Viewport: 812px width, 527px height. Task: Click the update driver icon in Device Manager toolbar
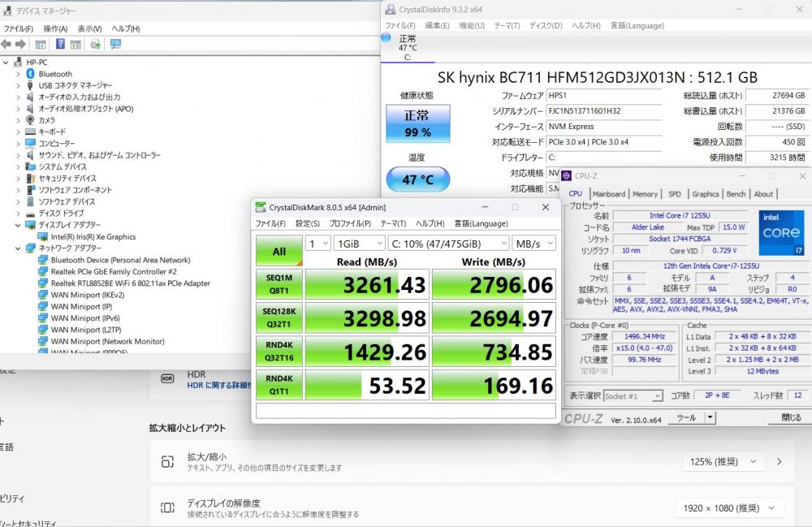(x=95, y=45)
